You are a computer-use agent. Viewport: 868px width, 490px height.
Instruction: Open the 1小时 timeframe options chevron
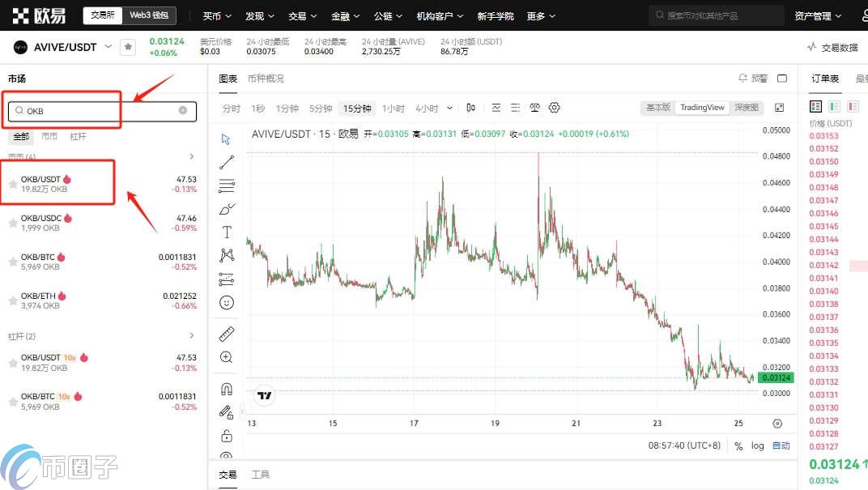pyautogui.click(x=450, y=107)
